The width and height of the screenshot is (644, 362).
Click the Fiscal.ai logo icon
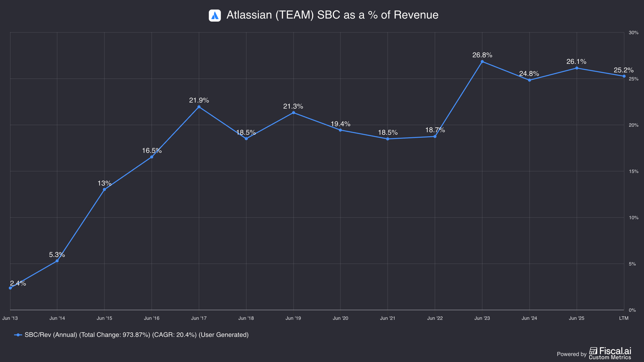pos(593,351)
